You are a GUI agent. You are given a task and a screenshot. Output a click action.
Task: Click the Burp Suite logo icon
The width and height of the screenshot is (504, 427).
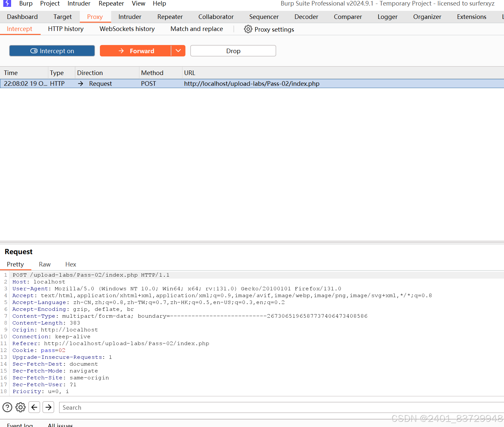pyautogui.click(x=7, y=3)
